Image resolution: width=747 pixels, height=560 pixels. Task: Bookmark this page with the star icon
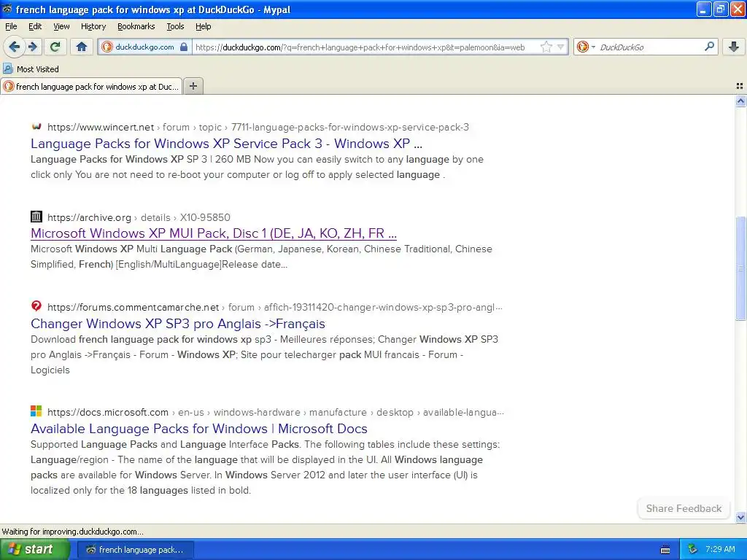[546, 47]
